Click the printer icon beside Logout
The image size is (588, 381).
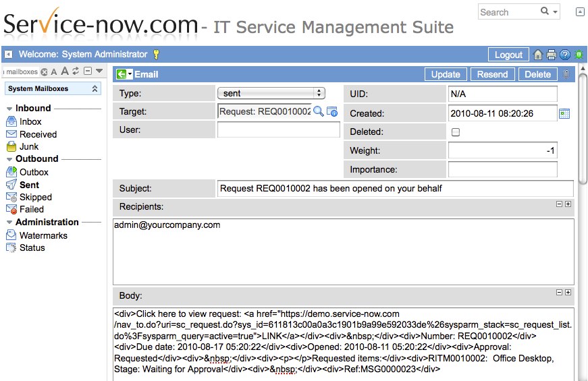[552, 55]
